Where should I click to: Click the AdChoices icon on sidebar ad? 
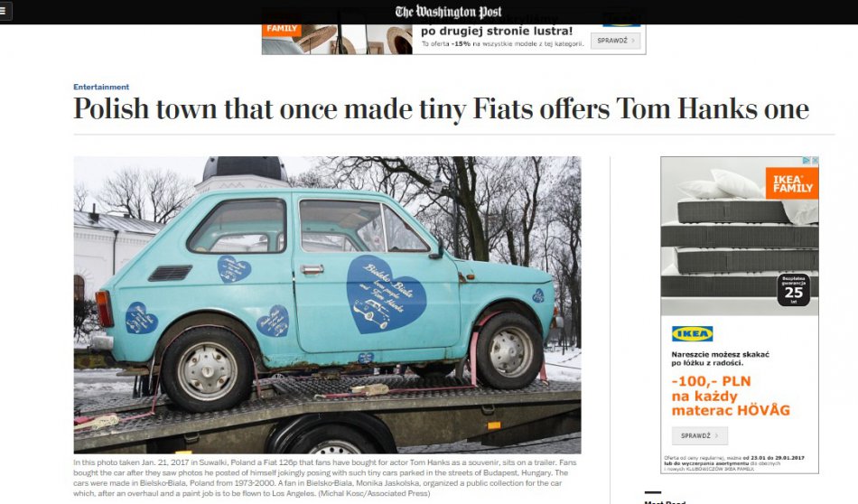pos(807,161)
